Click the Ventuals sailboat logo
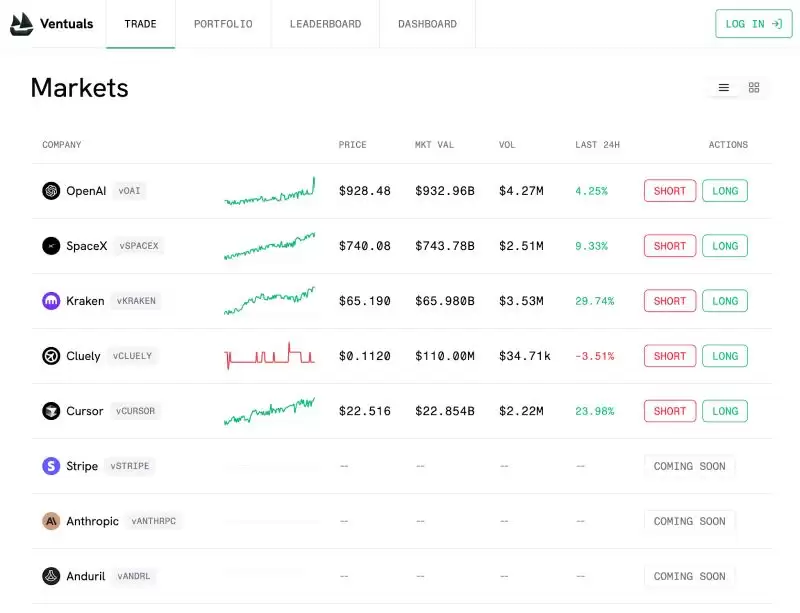 point(21,24)
